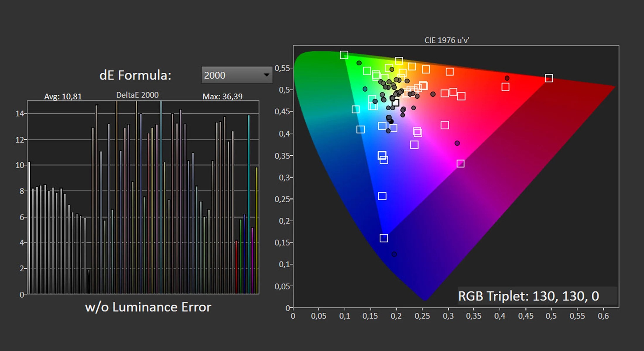Click the green primary target square in CIE chart

(x=344, y=55)
